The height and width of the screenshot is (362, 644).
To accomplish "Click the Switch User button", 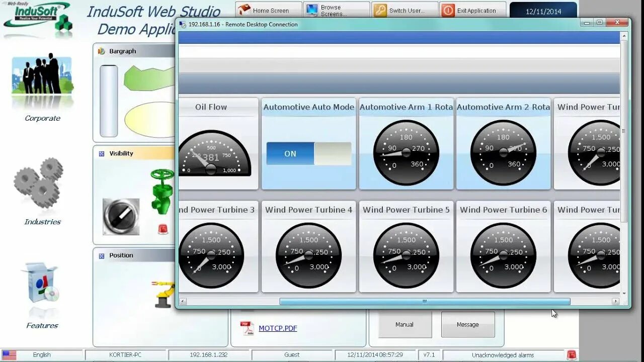I will click(405, 10).
